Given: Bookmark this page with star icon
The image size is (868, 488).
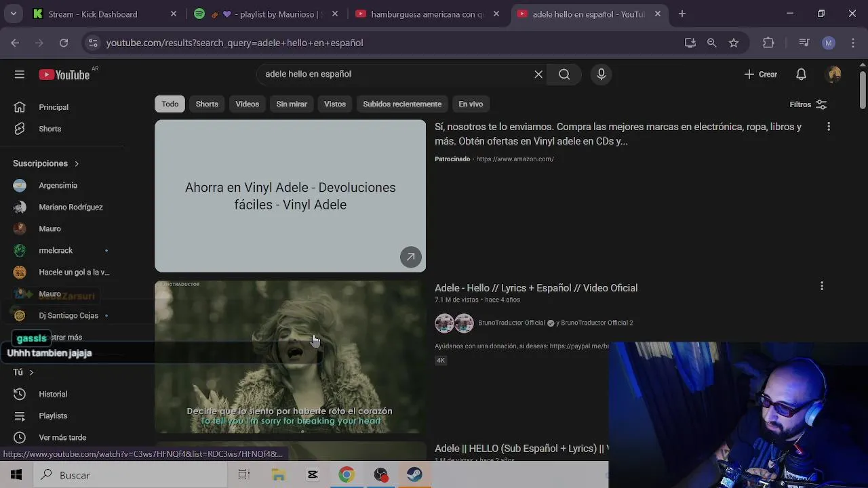Looking at the screenshot, I should click(734, 43).
